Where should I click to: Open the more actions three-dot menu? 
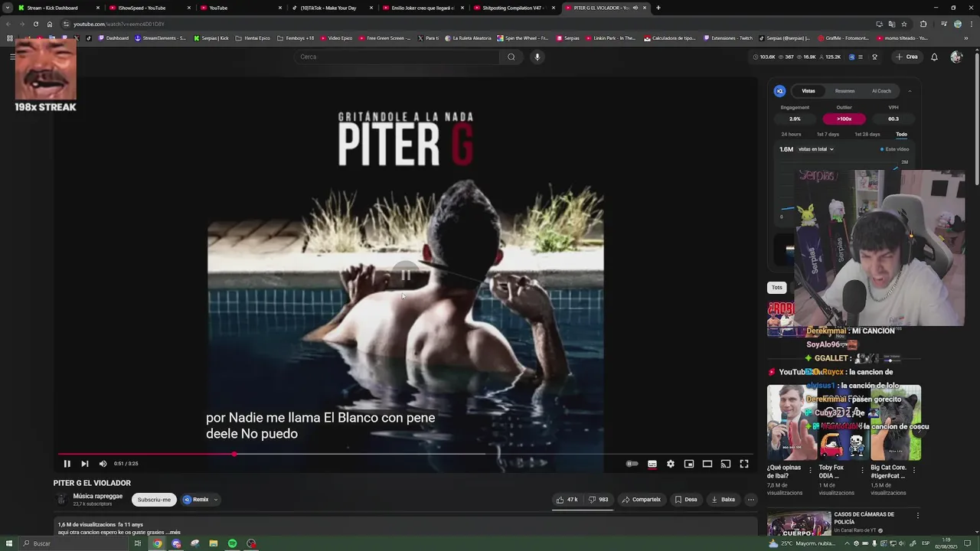(751, 500)
